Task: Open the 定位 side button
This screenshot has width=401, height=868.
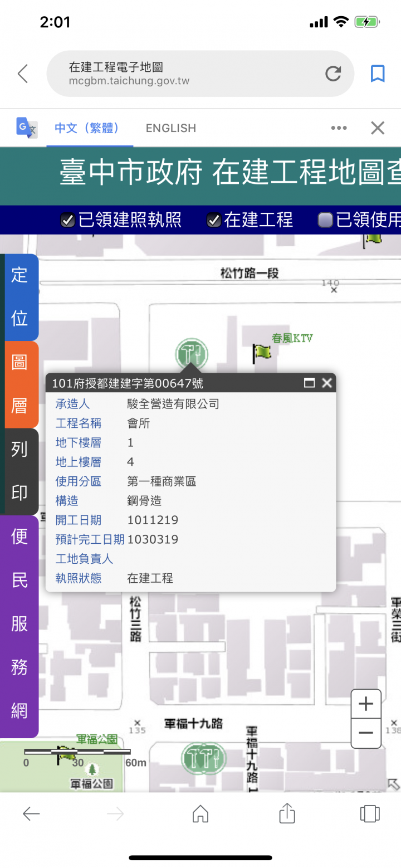Action: coord(20,297)
